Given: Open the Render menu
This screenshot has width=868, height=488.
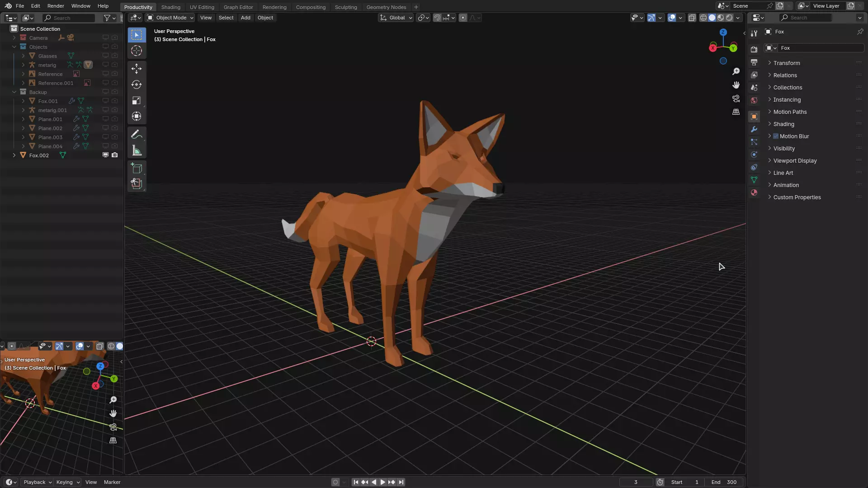Looking at the screenshot, I should tap(56, 6).
